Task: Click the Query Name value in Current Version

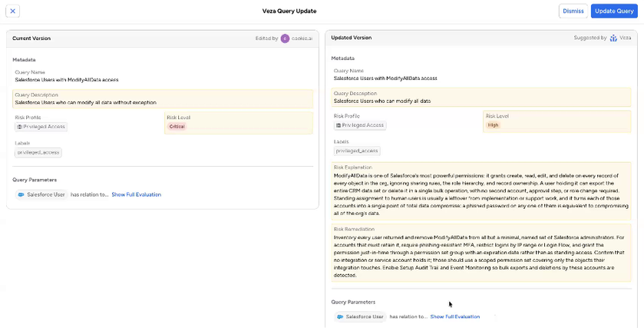Action: [67, 80]
